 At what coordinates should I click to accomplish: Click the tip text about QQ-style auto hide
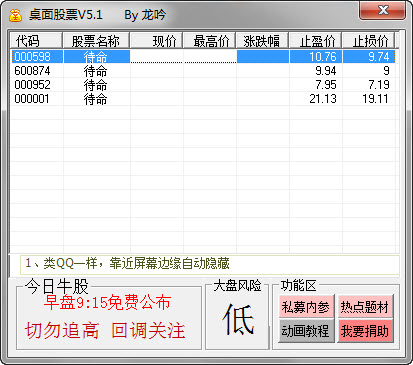click(x=127, y=263)
